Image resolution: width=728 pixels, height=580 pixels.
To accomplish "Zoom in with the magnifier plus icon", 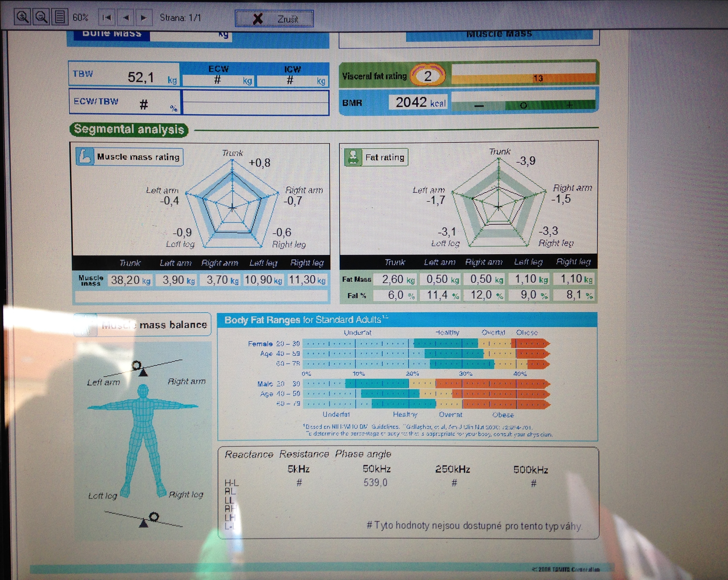I will 22,17.
